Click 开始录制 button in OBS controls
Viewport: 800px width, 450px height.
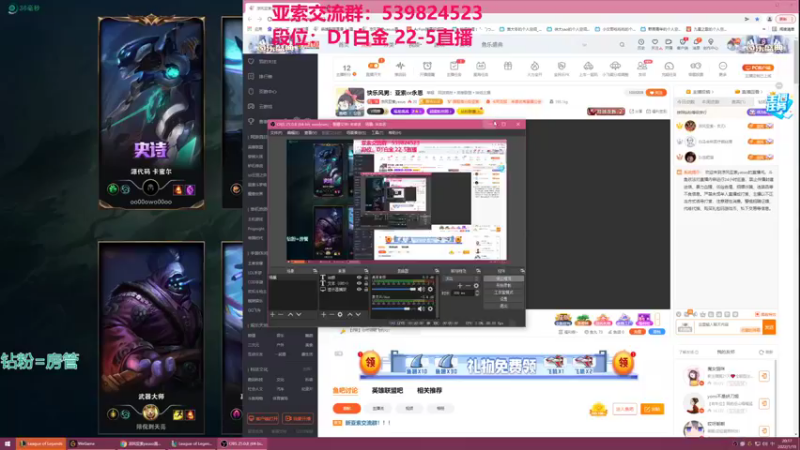504,285
